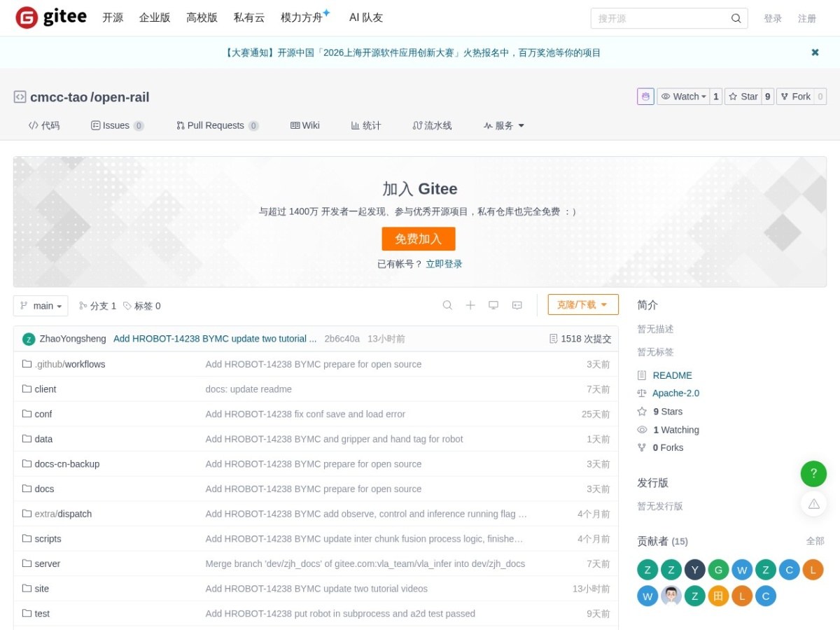Image resolution: width=840 pixels, height=630 pixels.
Task: Click the green help question-mark button
Action: pyautogui.click(x=813, y=474)
